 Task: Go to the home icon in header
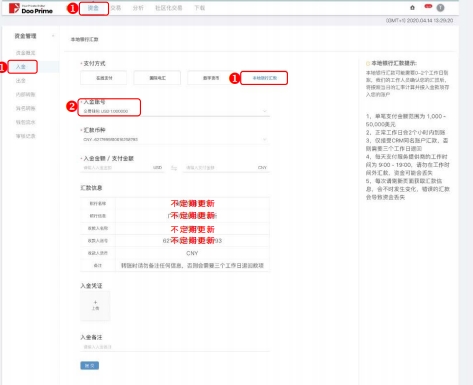(x=412, y=8)
